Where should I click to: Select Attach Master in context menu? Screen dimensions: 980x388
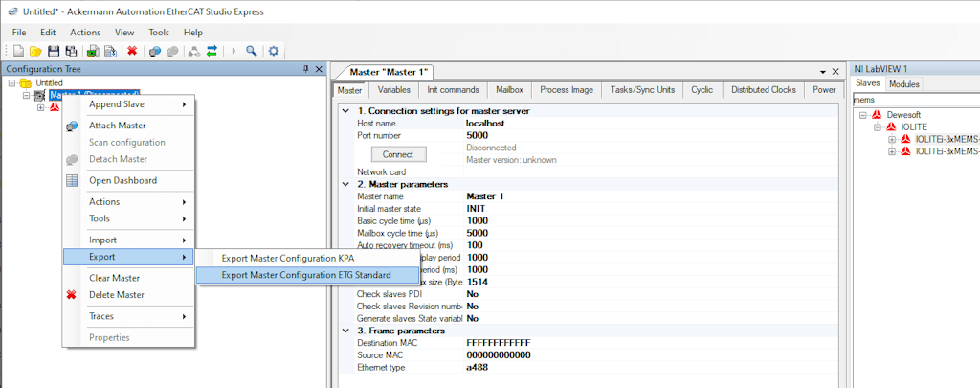[x=129, y=126]
